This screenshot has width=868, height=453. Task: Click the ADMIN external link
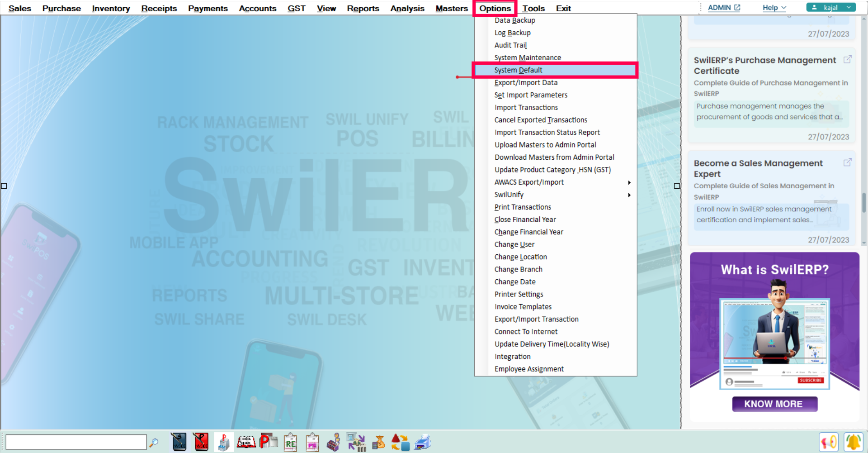[x=724, y=8]
